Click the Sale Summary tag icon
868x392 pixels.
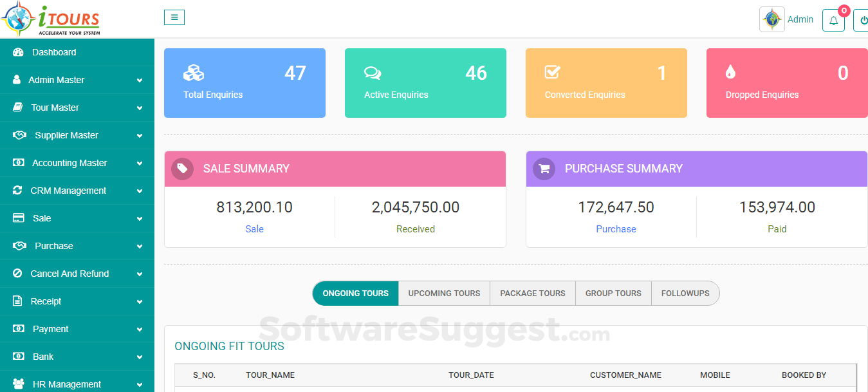182,168
